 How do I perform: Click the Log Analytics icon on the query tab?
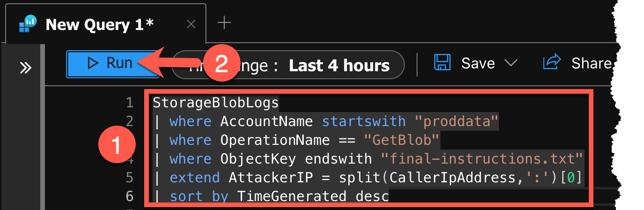(28, 24)
